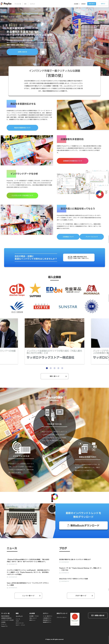
Task: Click the MORINAGA logo
Action: 91,290
